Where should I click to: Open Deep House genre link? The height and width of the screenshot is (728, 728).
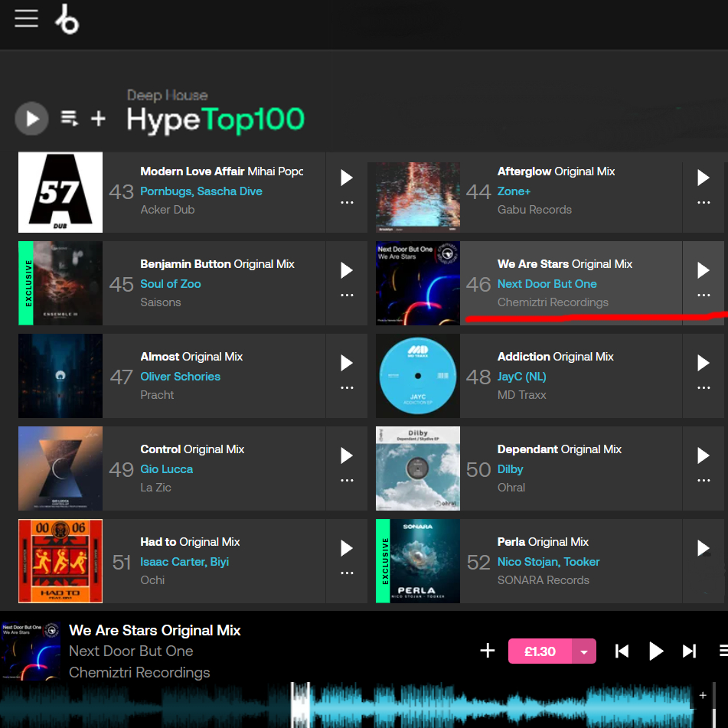pos(167,95)
